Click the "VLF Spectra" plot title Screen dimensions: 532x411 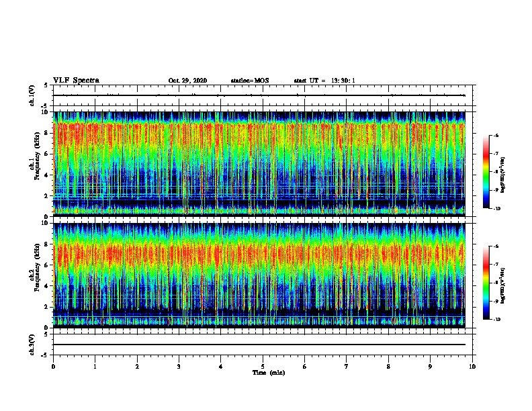[76, 81]
